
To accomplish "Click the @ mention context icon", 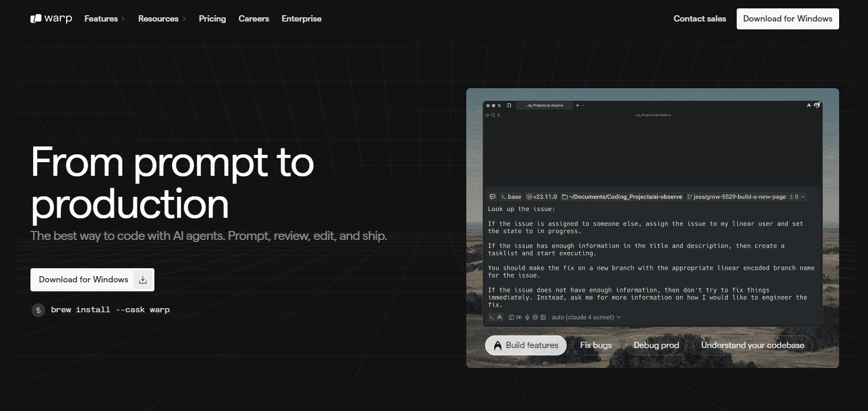I will click(535, 317).
